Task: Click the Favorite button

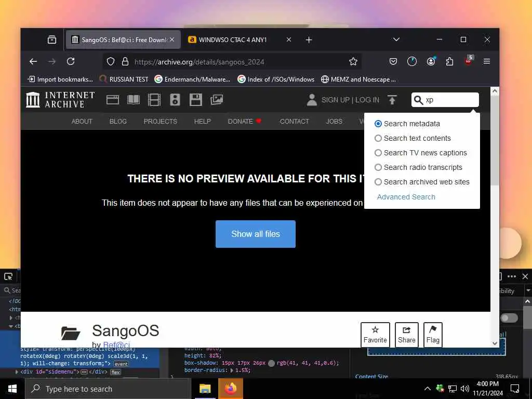Action: pos(375,335)
